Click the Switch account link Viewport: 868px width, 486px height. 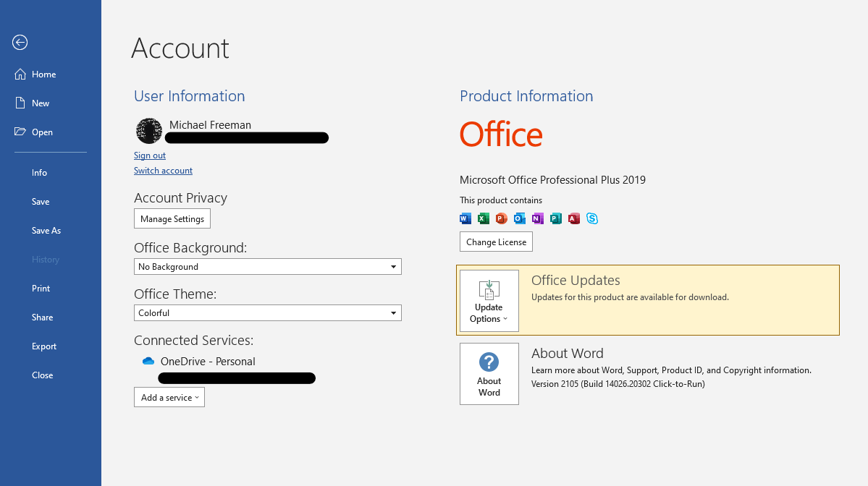(x=163, y=171)
